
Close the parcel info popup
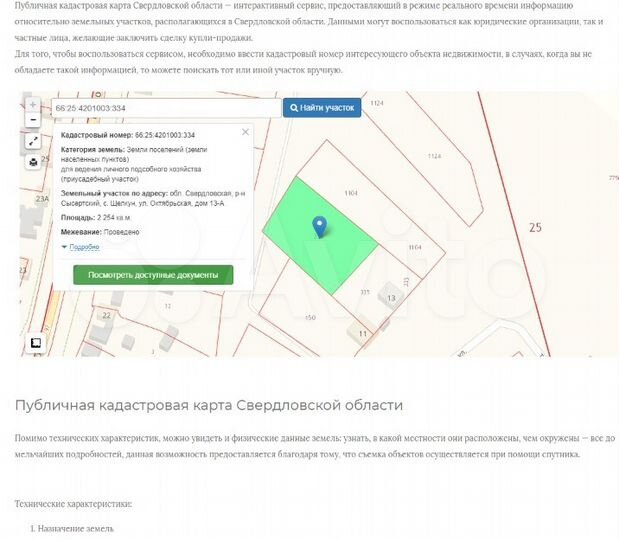pyautogui.click(x=246, y=132)
